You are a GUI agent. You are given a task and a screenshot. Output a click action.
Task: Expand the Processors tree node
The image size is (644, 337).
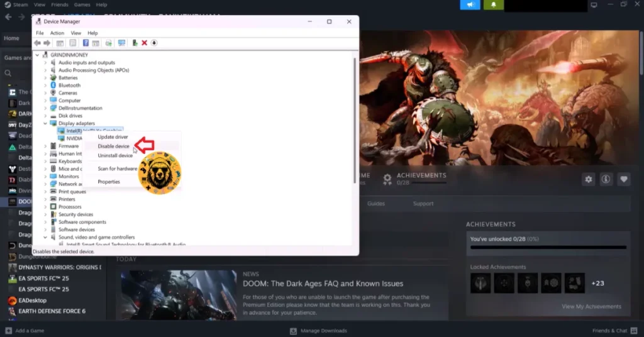(45, 207)
